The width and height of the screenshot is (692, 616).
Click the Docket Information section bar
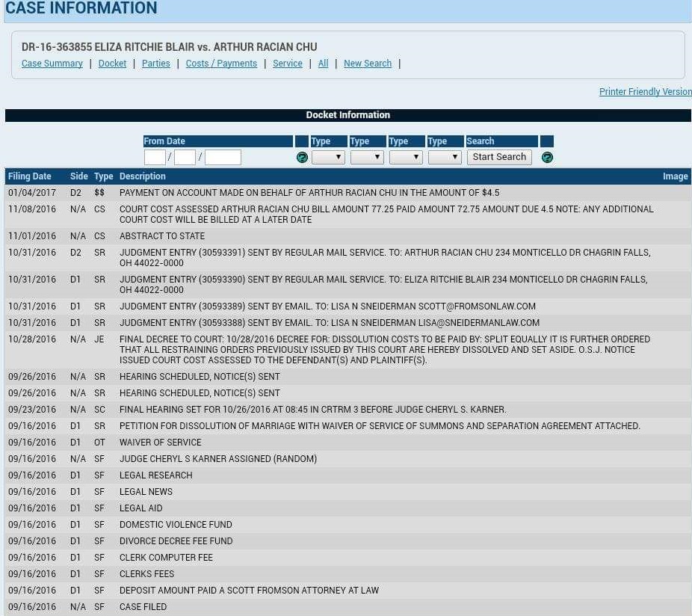(347, 115)
